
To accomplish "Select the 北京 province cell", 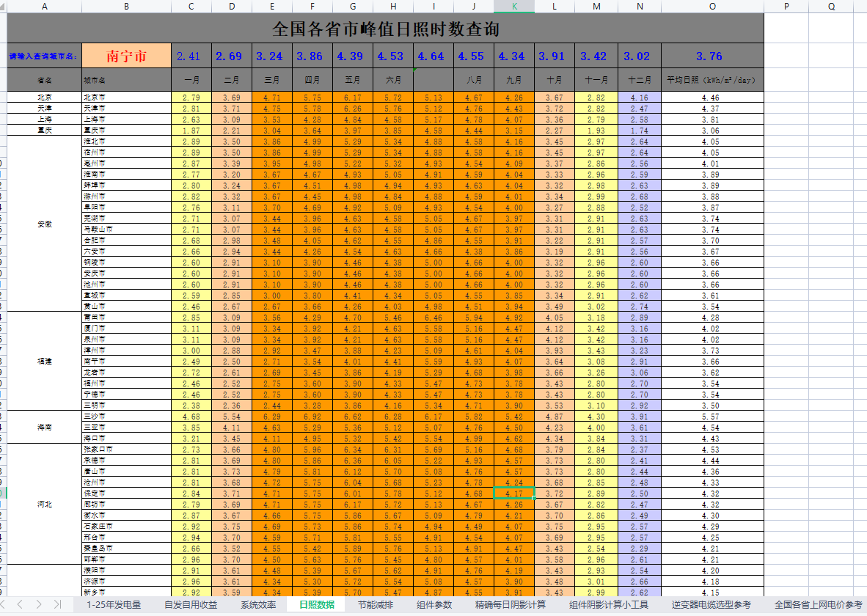I will [x=44, y=98].
